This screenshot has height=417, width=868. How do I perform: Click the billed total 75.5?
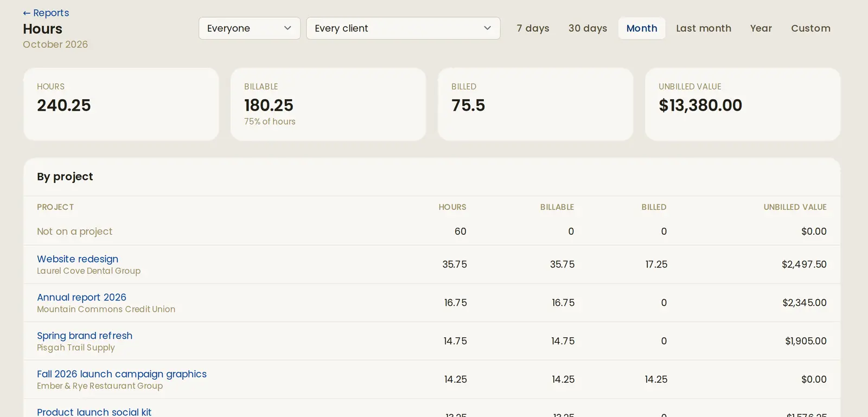click(x=468, y=105)
